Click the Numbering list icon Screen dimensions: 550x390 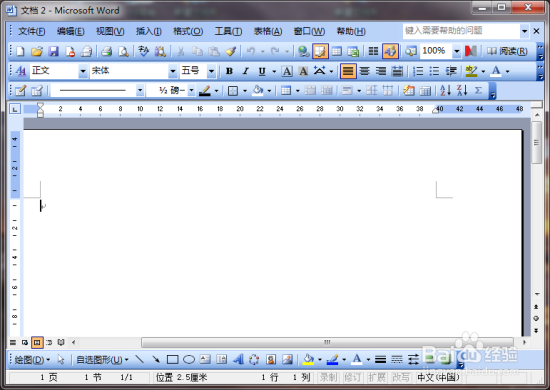tap(418, 71)
